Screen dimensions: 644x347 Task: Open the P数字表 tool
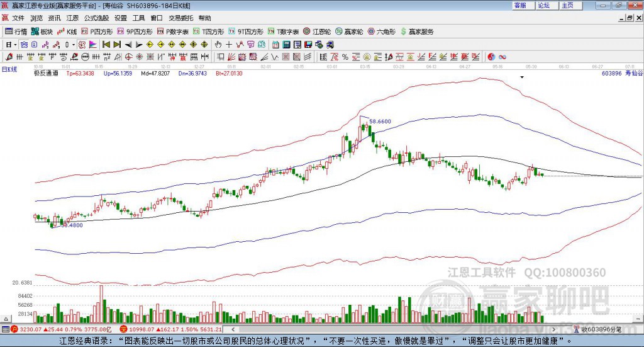[172, 31]
